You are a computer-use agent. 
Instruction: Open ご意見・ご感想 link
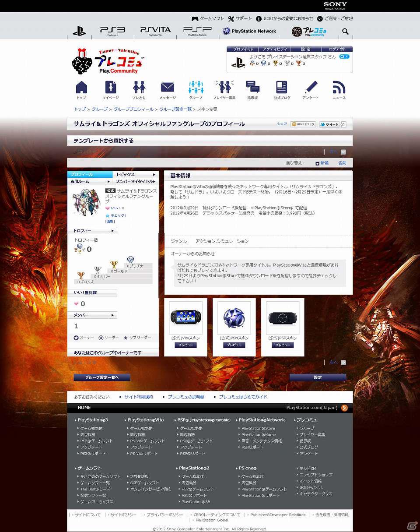(335, 19)
